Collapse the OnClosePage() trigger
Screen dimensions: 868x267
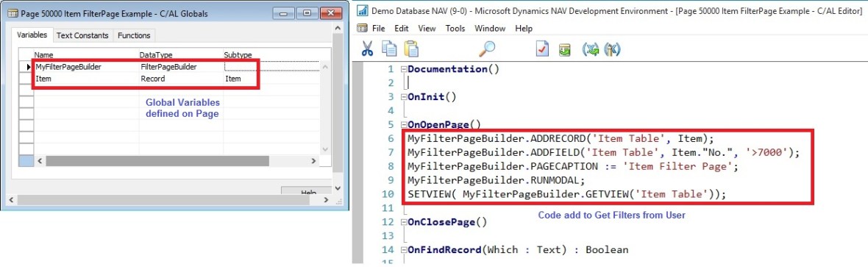pos(404,223)
